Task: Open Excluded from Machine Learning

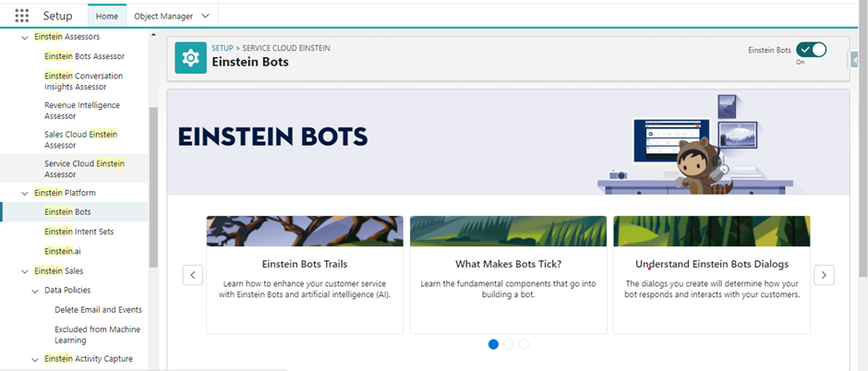Action: pos(98,334)
